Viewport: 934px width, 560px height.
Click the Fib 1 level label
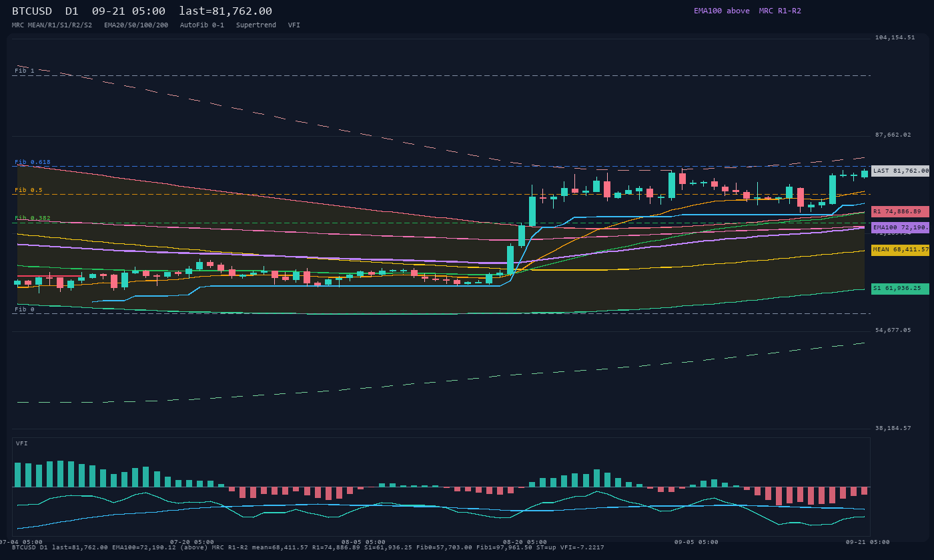tap(25, 71)
